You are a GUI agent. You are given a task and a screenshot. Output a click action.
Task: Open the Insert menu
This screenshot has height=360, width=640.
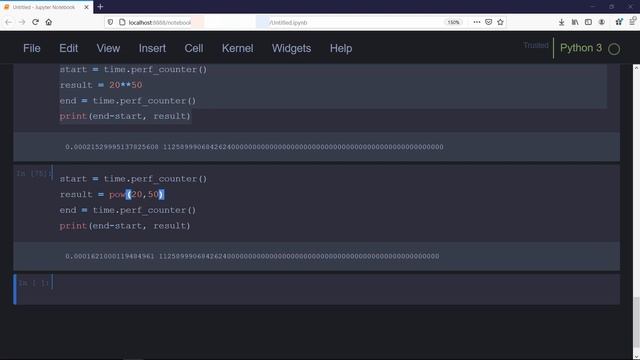(x=152, y=48)
